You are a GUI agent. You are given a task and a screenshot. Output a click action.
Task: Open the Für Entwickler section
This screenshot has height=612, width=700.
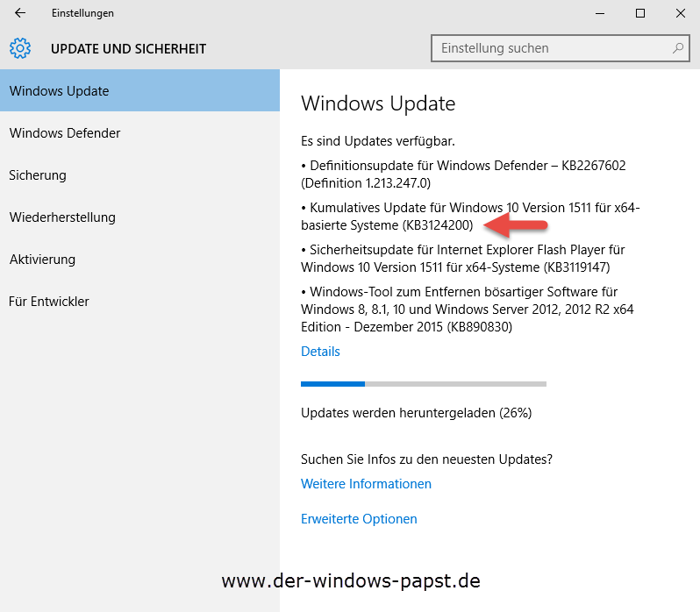point(49,302)
